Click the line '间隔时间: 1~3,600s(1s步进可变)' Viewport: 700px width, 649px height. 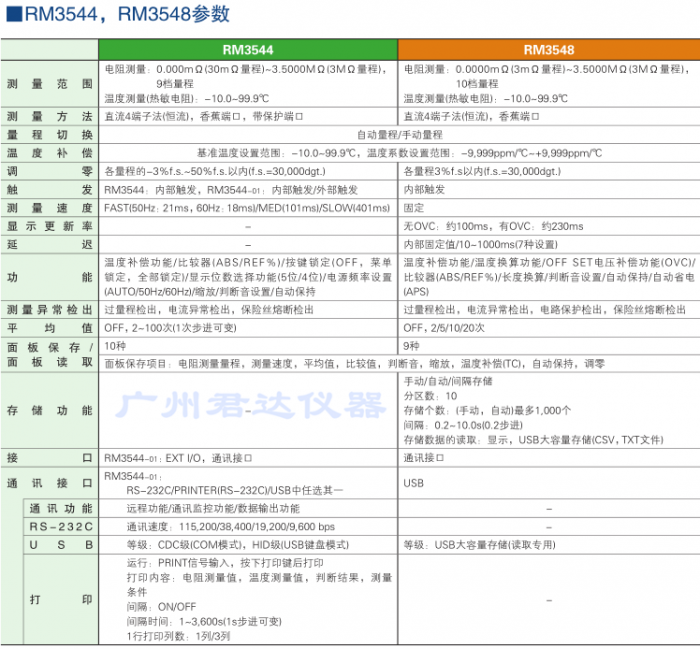click(x=204, y=622)
